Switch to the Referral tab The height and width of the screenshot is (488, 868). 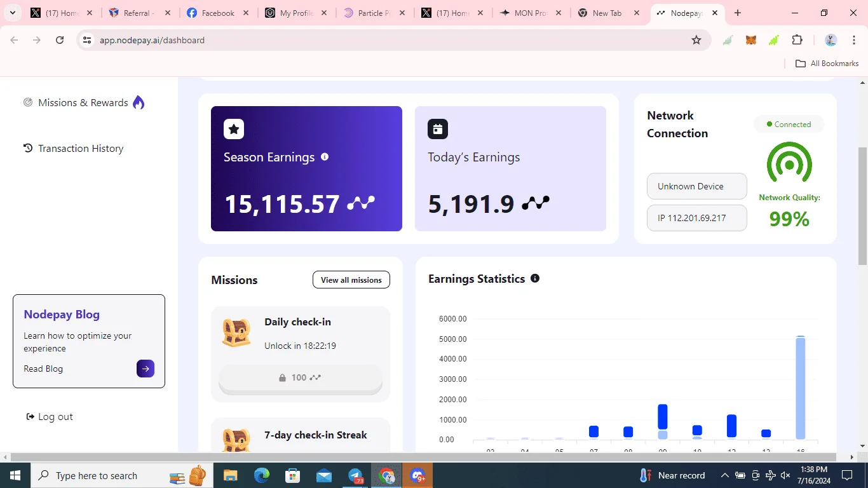click(x=139, y=13)
